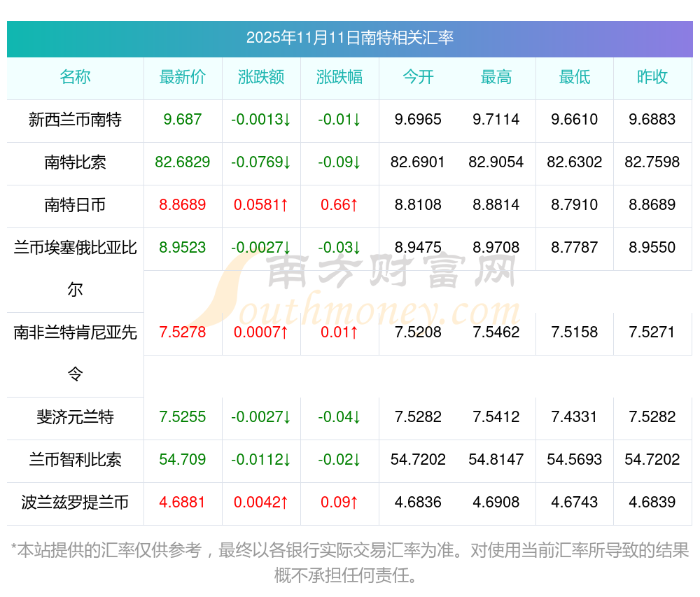Click change percent -0.02↓

pyautogui.click(x=339, y=459)
